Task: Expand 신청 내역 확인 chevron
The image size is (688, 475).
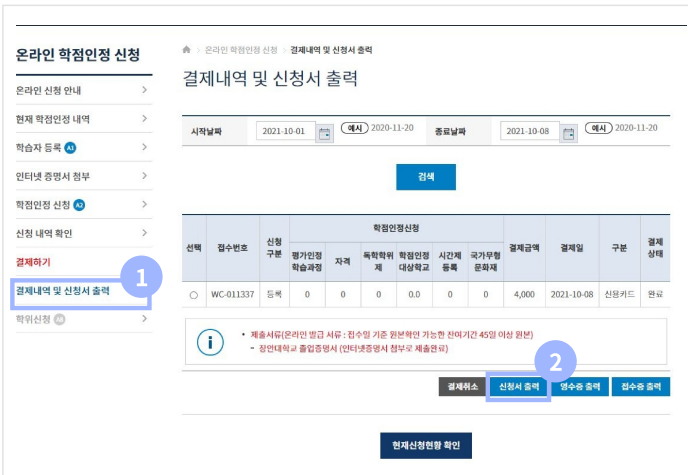Action: 144,233
